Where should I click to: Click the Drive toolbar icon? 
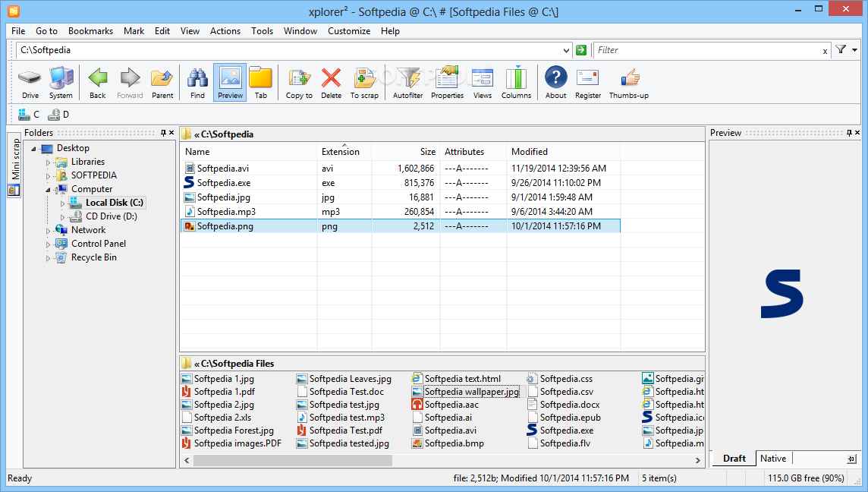tap(30, 83)
